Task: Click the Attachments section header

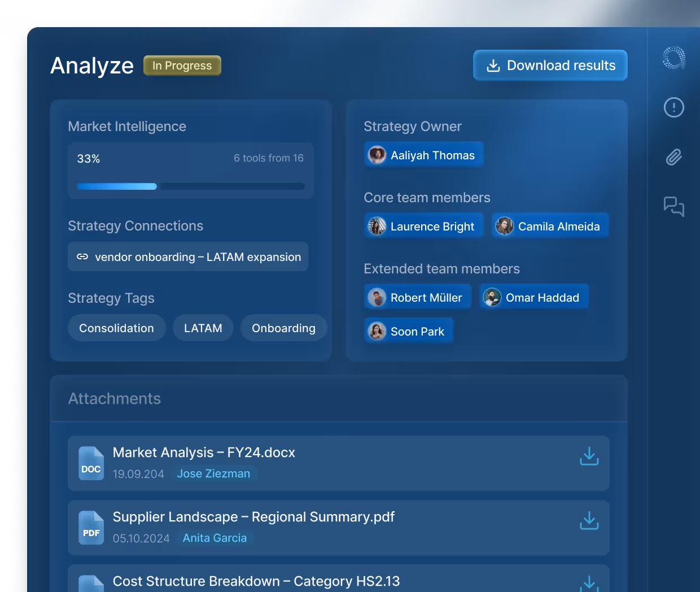Action: pyautogui.click(x=115, y=399)
